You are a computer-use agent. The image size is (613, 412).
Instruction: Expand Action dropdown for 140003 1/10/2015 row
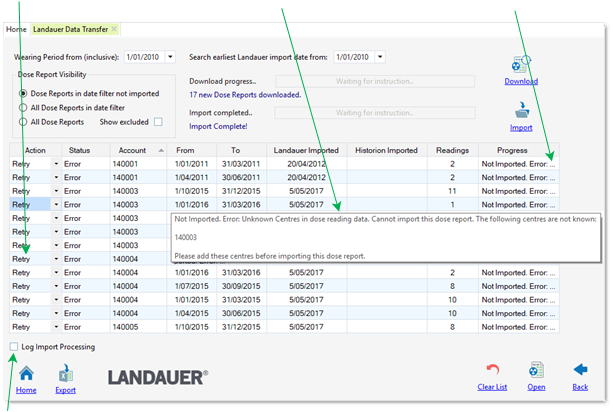(56, 191)
